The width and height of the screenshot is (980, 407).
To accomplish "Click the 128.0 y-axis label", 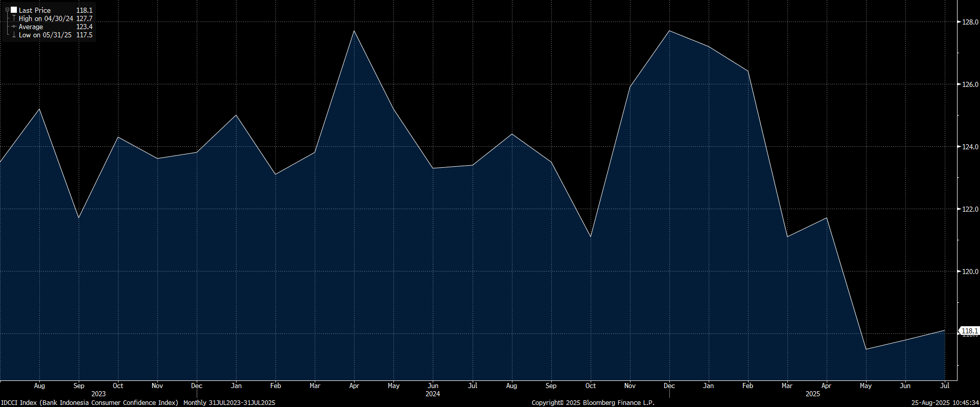I will (970, 22).
